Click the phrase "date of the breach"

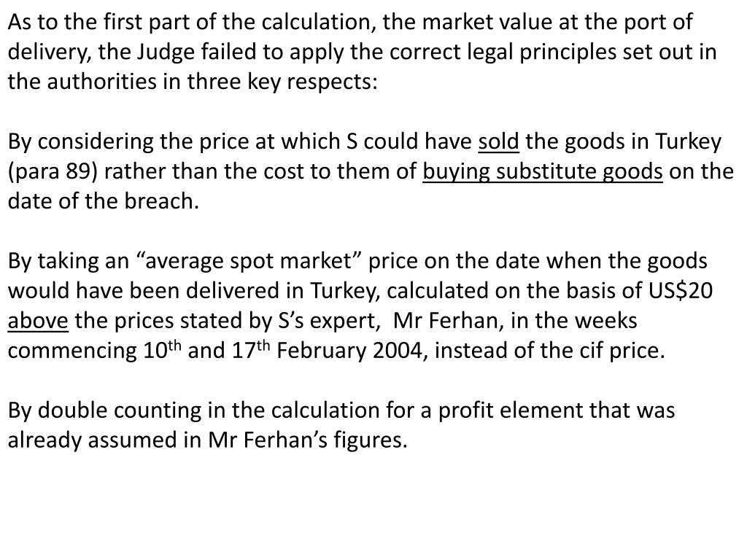click(x=103, y=201)
